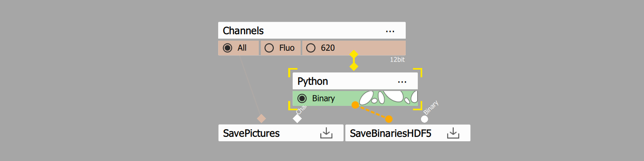644x161 pixels.
Task: Click yellow diamond connector above Python node
Action: (354, 66)
